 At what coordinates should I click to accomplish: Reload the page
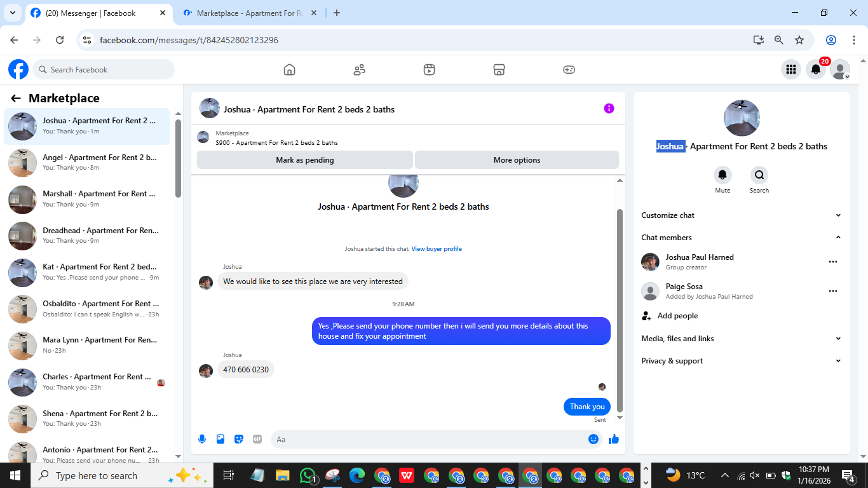coord(60,40)
